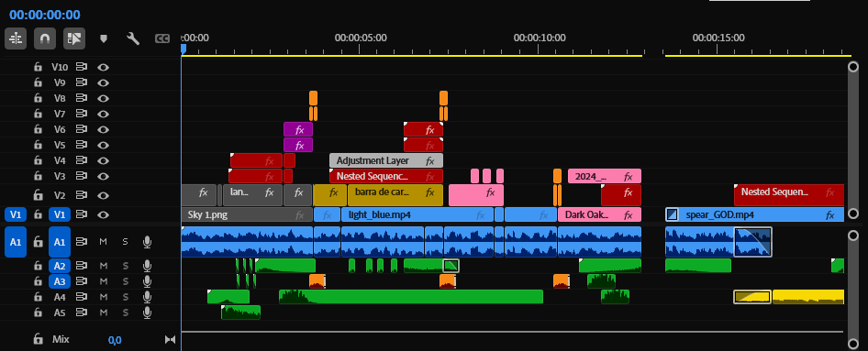This screenshot has height=351, width=868.
Task: Toggle sync lock on V6
Action: [82, 129]
